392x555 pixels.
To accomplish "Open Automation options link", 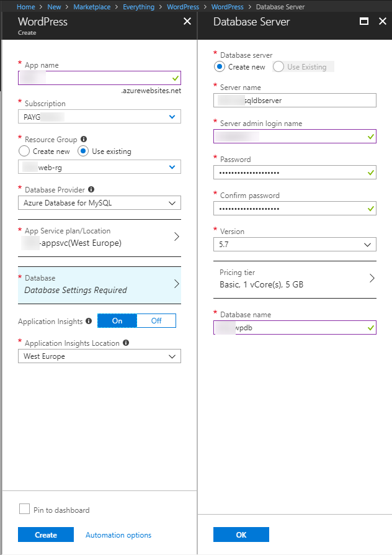I will pos(118,535).
